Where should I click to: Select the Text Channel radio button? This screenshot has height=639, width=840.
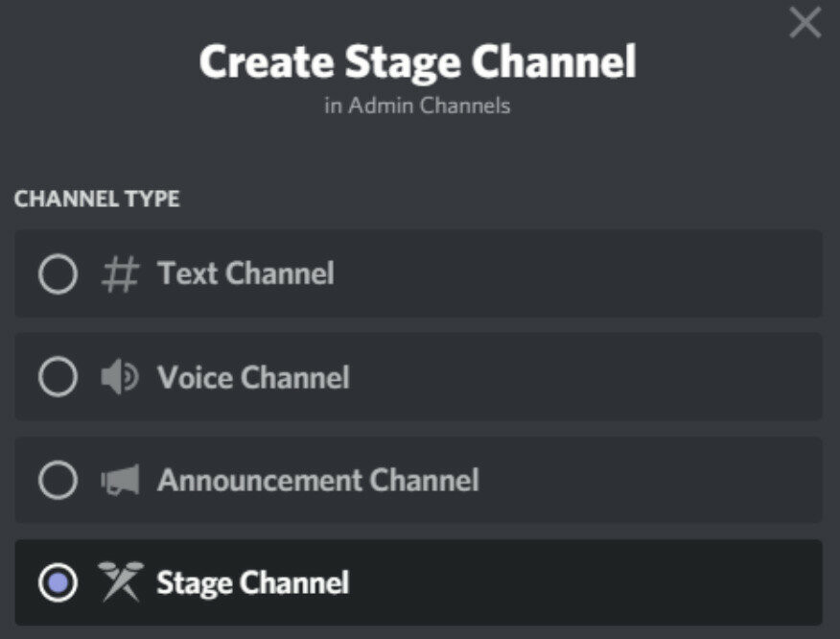[x=58, y=274]
